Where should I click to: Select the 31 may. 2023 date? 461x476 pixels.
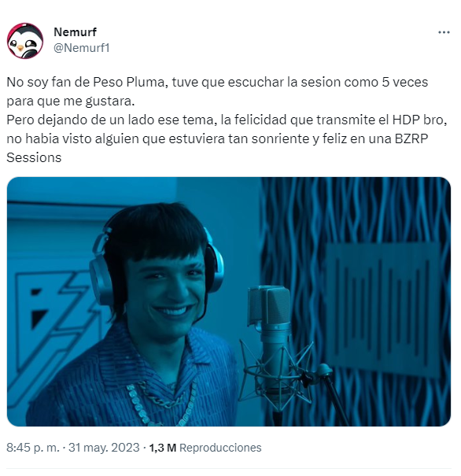point(104,448)
